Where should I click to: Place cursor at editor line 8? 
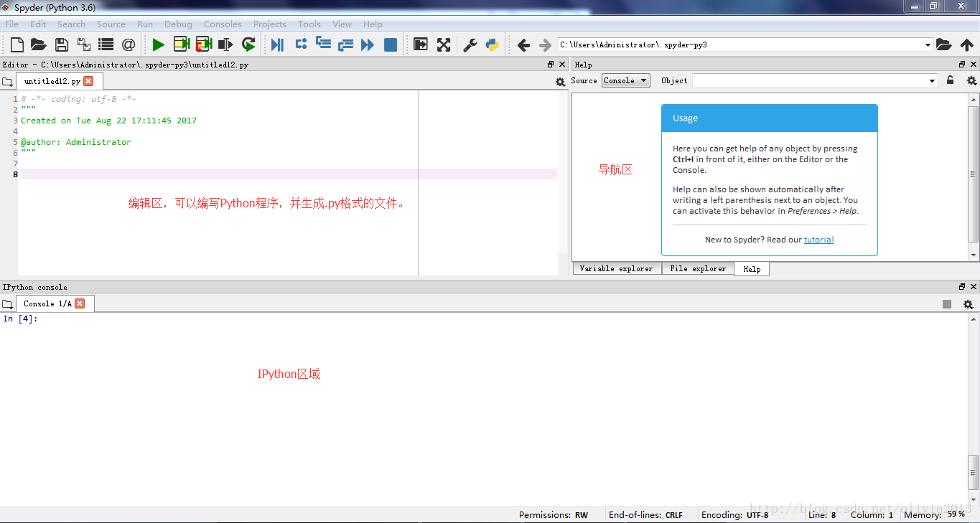coord(289,174)
